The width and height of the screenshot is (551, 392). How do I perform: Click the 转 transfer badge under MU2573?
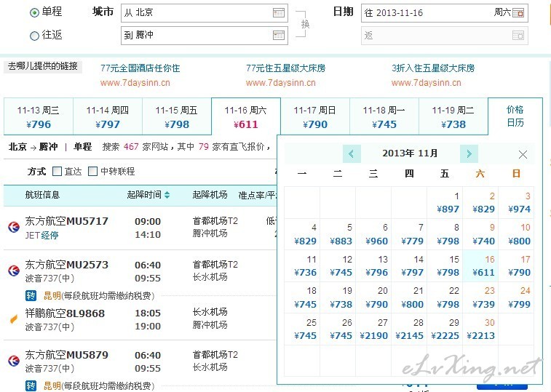(31, 296)
